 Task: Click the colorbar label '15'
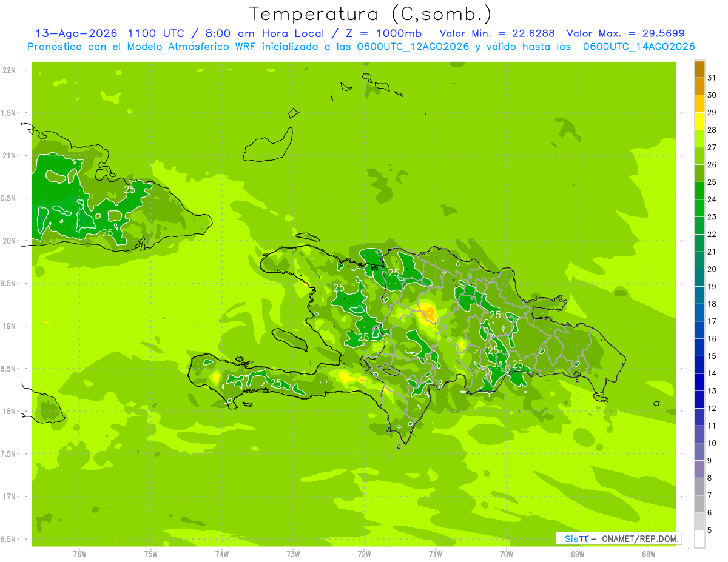[x=712, y=356]
